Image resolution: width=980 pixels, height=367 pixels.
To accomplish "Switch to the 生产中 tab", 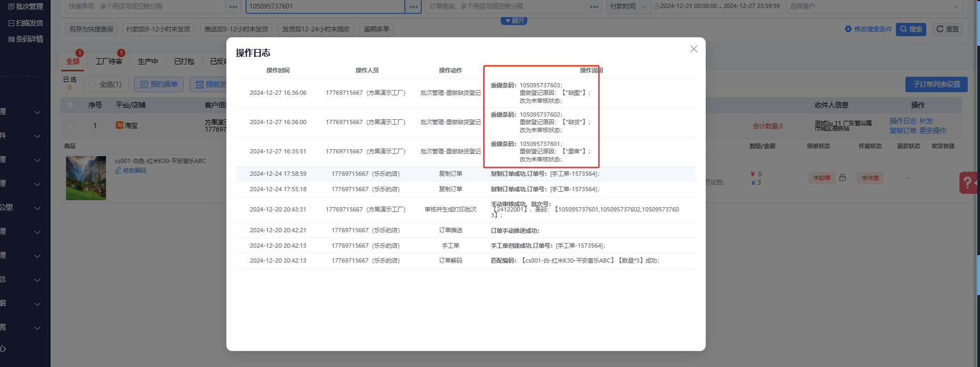I will click(x=148, y=61).
